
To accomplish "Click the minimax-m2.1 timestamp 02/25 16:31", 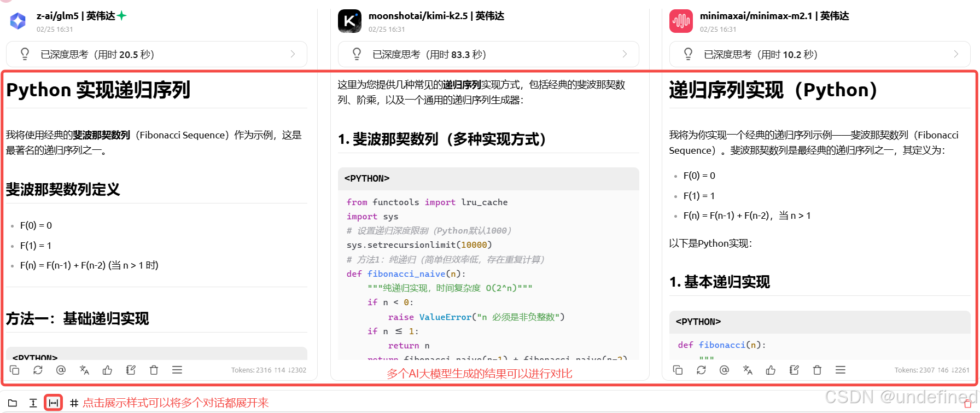I will tap(718, 30).
